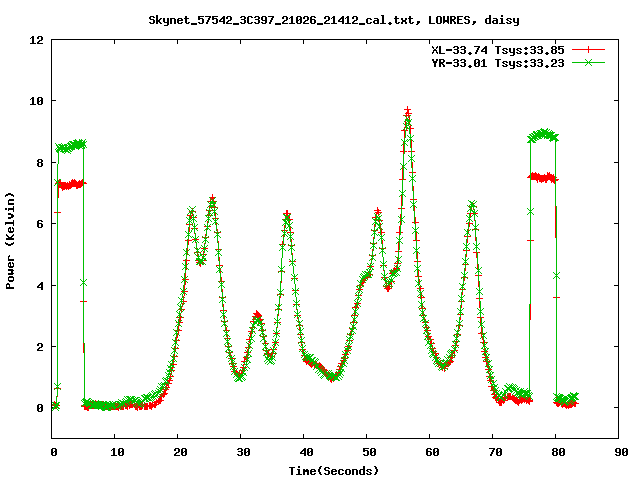Click the plot title Skynet_57542_3C397 text
This screenshot has height=480, width=640.
coord(334,20)
